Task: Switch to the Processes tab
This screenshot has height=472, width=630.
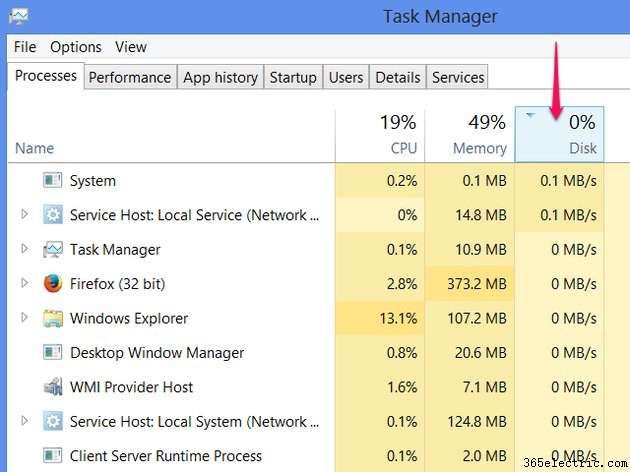Action: pos(46,76)
